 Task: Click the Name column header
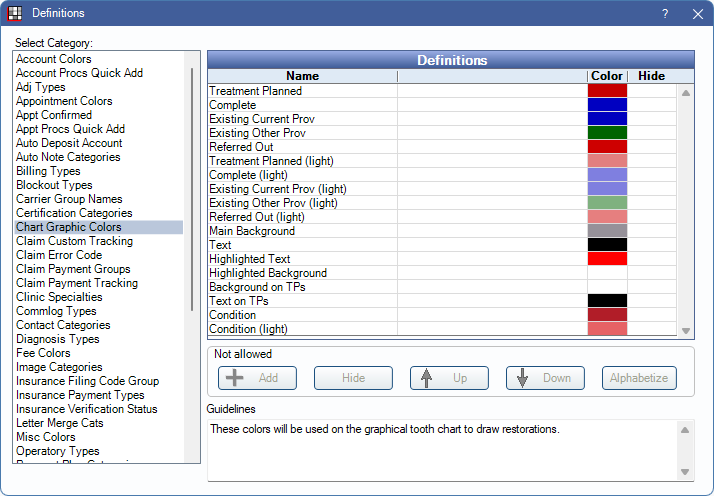[x=302, y=76]
